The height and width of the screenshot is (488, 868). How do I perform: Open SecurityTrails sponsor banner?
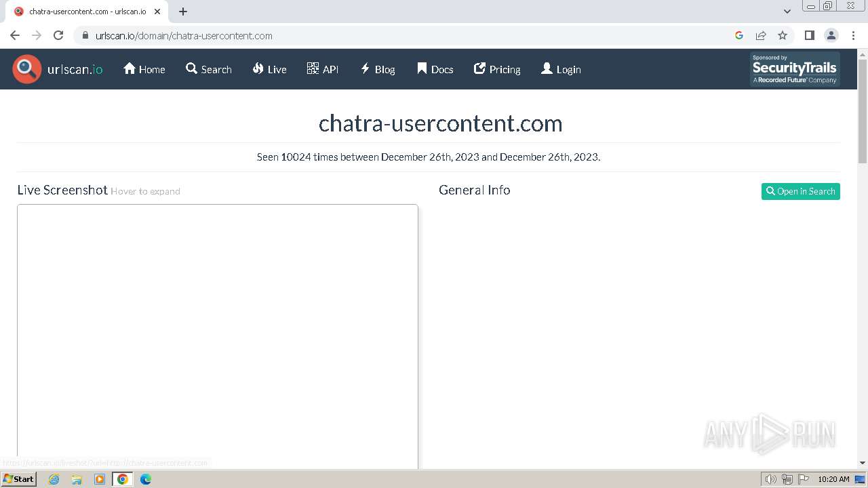pos(795,69)
